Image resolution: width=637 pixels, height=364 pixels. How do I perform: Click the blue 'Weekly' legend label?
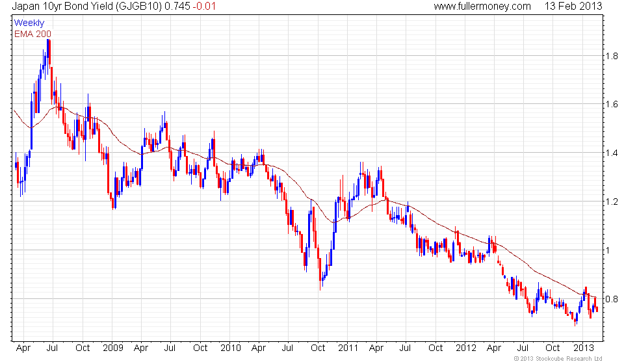click(x=29, y=23)
